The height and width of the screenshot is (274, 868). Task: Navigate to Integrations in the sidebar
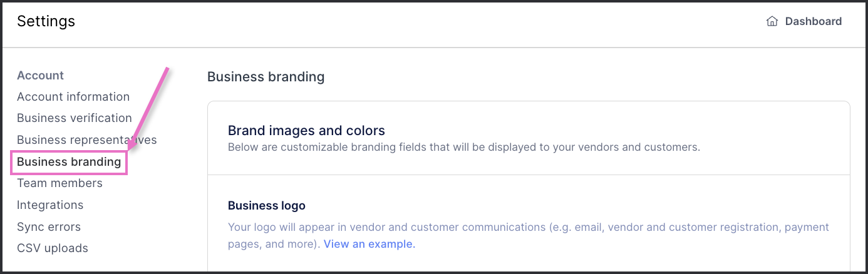click(x=50, y=205)
